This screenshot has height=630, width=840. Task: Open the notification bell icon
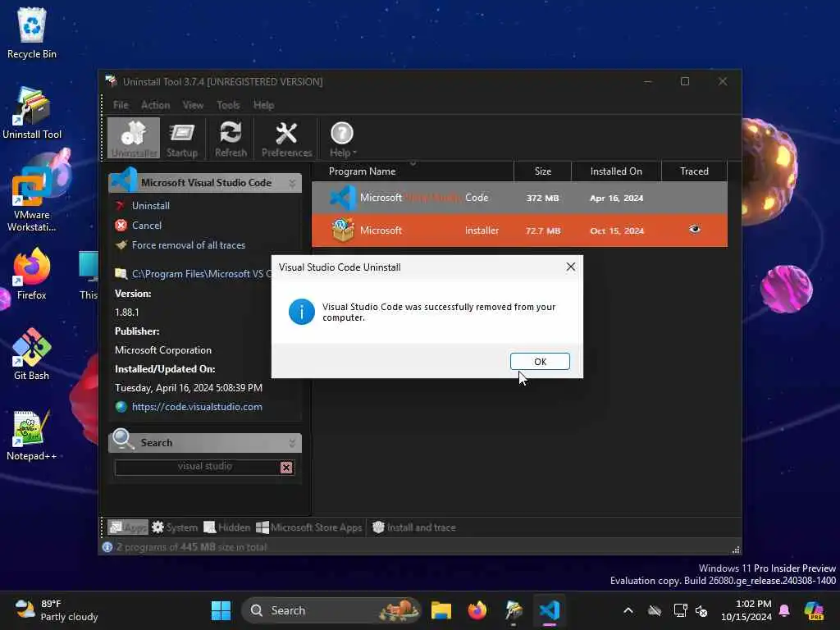[x=784, y=610]
